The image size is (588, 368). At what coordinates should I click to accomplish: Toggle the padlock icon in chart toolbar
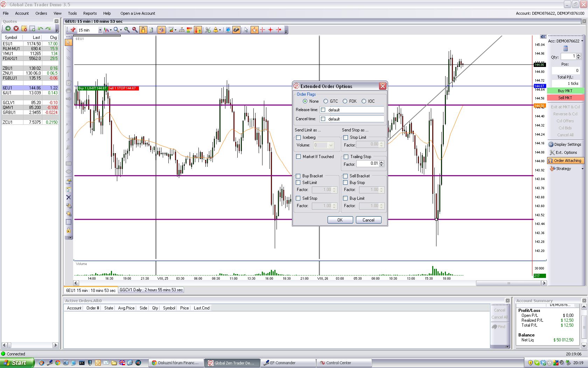point(143,30)
